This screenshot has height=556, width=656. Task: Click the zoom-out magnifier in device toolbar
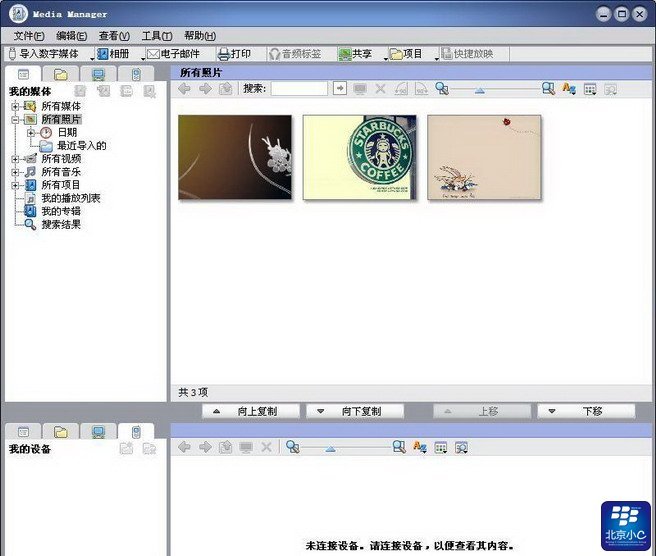tap(292, 447)
